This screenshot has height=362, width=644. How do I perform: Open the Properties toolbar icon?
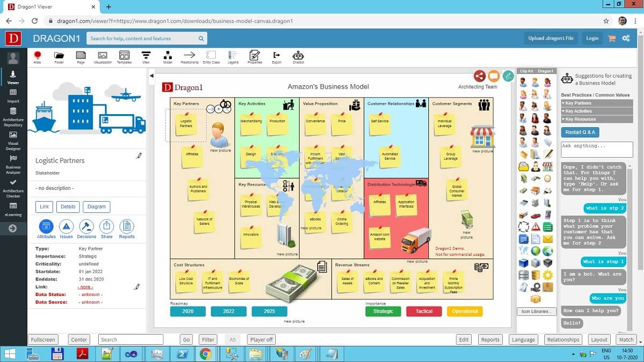pos(255,57)
